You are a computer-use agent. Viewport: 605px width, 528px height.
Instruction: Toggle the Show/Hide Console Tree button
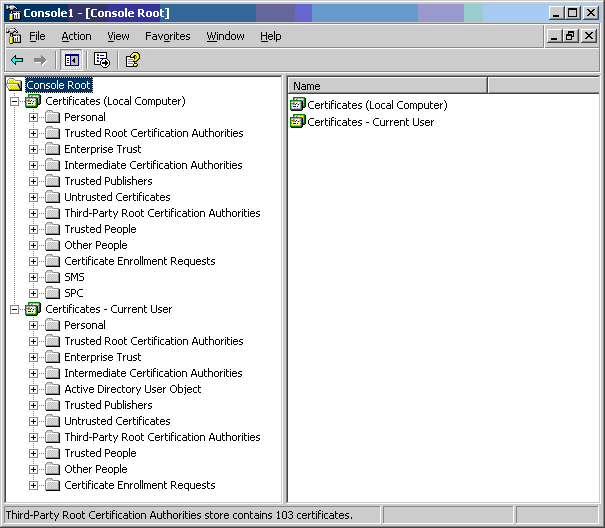pos(72,60)
